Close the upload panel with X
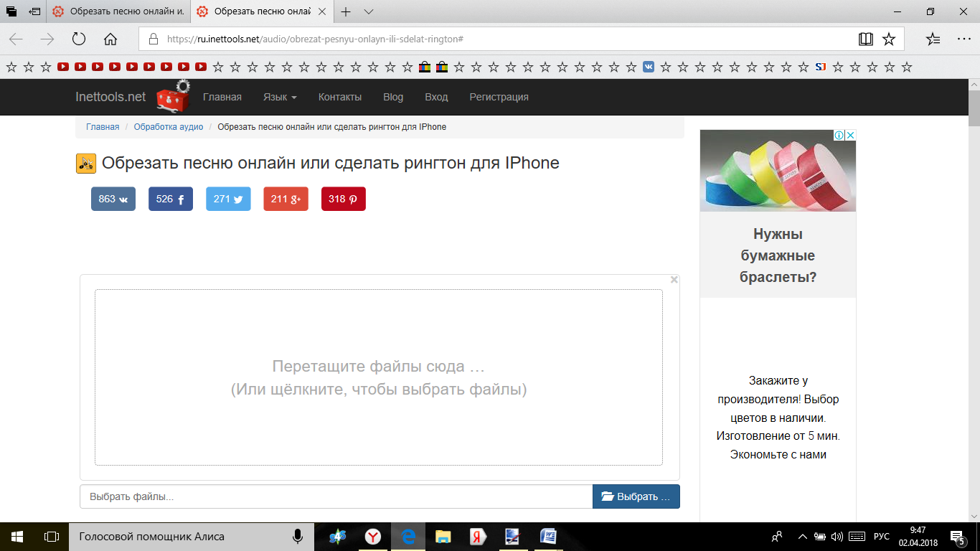980x551 pixels. [674, 280]
